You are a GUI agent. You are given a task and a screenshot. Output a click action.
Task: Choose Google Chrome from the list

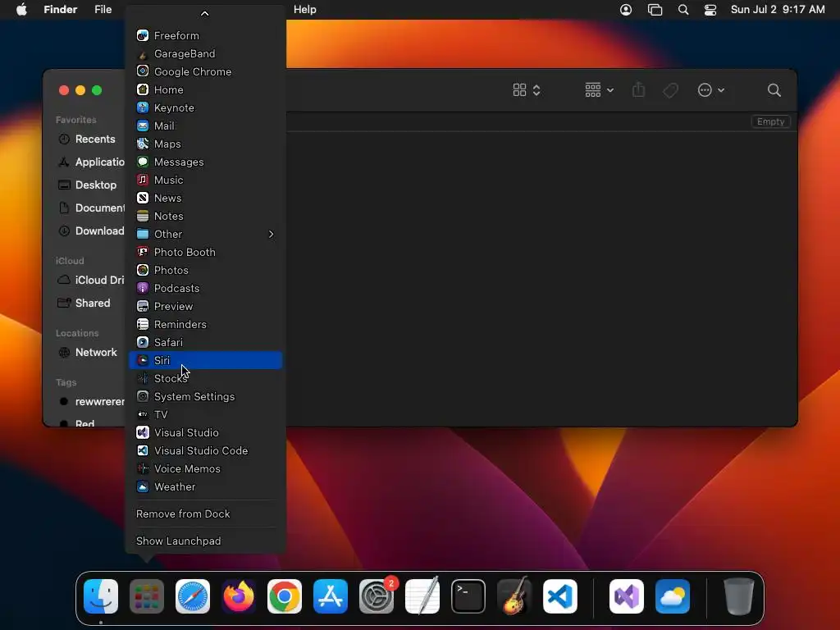(x=206, y=72)
